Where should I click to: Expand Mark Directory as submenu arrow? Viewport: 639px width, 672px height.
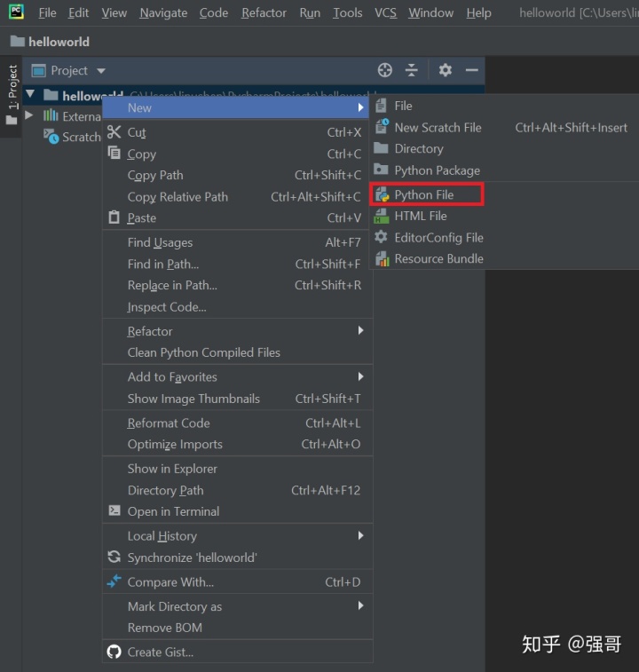pos(360,605)
